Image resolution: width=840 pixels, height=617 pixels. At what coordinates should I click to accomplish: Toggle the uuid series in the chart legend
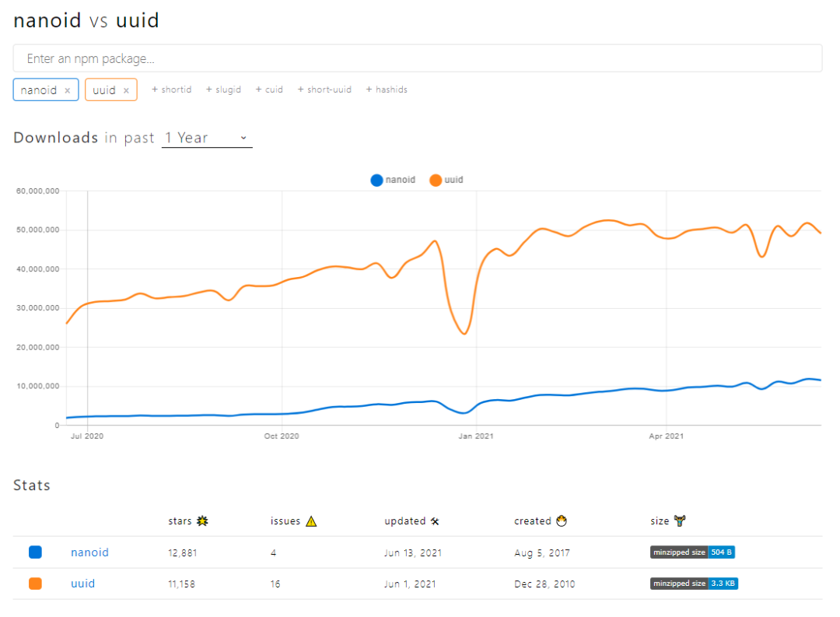[446, 180]
